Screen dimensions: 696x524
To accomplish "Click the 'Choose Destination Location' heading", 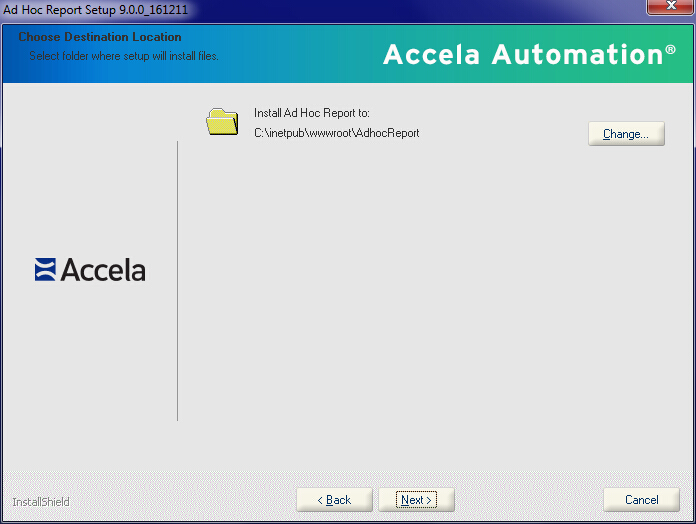I will tap(100, 37).
